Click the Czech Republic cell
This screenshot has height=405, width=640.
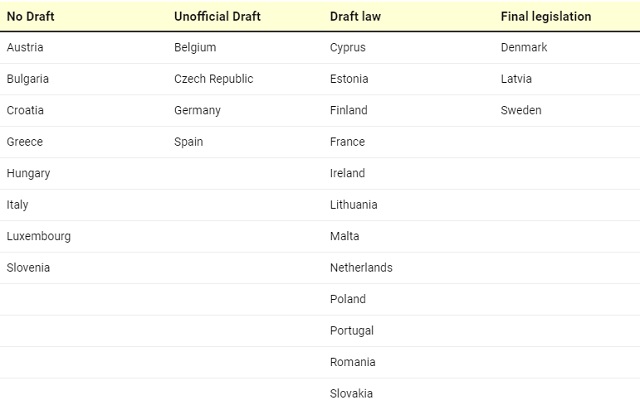[x=214, y=79]
